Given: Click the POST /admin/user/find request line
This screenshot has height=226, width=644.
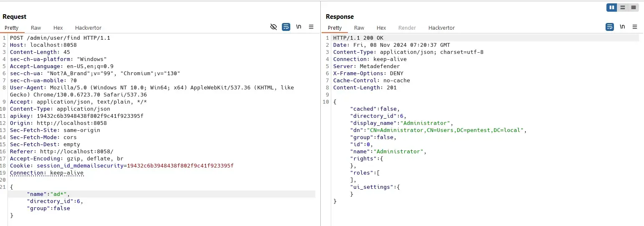Looking at the screenshot, I should 60,38.
